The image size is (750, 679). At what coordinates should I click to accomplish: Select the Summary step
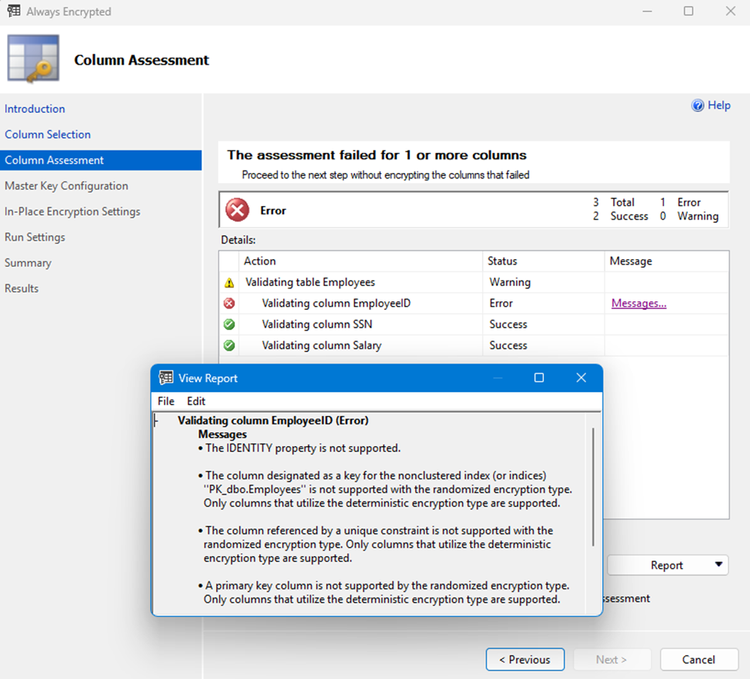[28, 263]
